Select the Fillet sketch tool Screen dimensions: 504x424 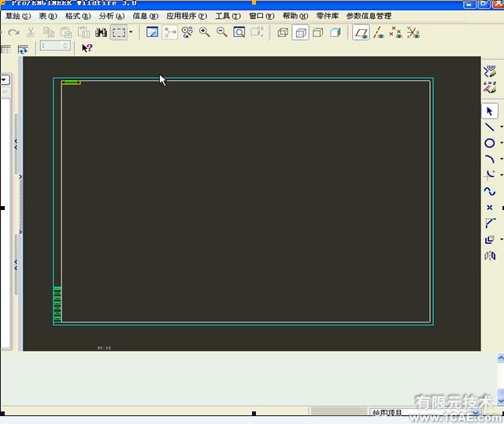[490, 175]
